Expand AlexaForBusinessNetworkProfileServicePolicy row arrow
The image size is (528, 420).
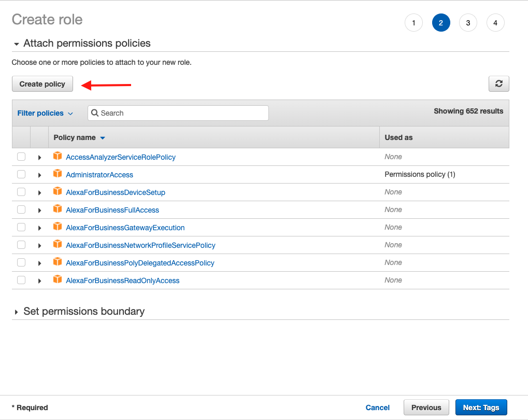pyautogui.click(x=39, y=246)
